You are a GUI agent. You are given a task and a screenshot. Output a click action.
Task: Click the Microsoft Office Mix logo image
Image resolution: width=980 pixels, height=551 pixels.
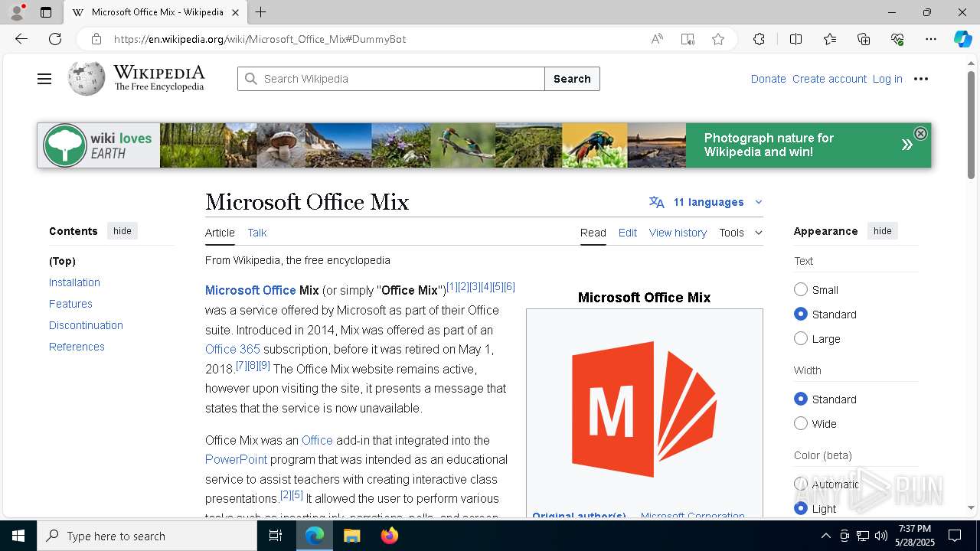tap(645, 409)
